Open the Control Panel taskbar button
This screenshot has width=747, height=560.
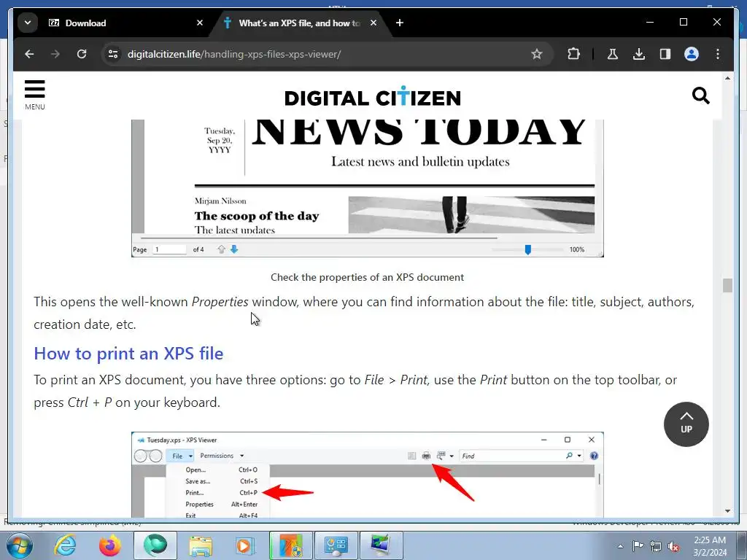click(336, 545)
